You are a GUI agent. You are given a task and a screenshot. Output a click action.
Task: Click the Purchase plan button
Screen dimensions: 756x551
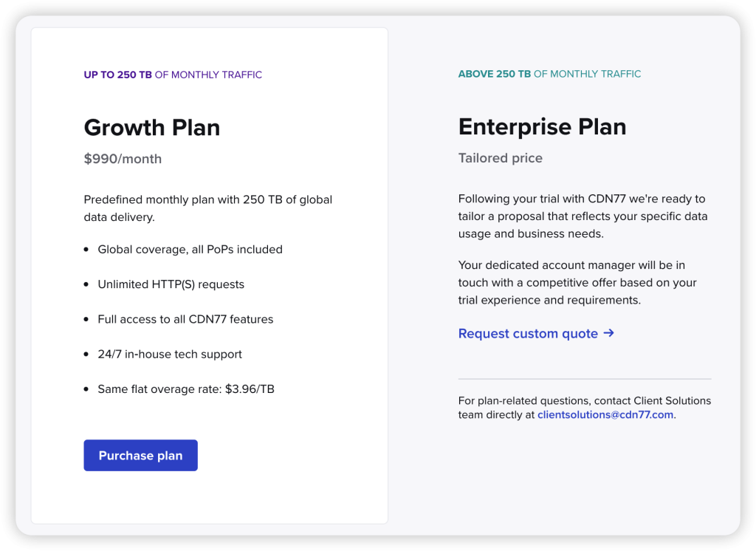point(140,456)
